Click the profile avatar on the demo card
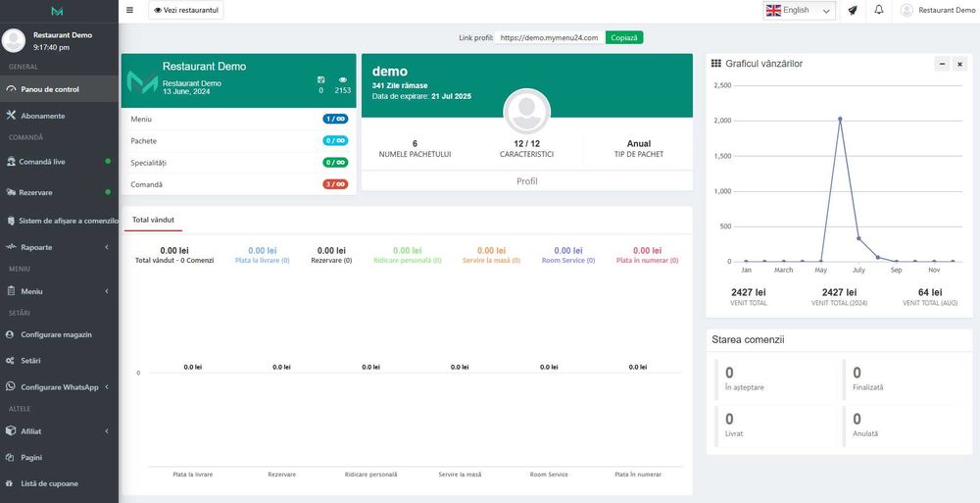 [x=527, y=112]
